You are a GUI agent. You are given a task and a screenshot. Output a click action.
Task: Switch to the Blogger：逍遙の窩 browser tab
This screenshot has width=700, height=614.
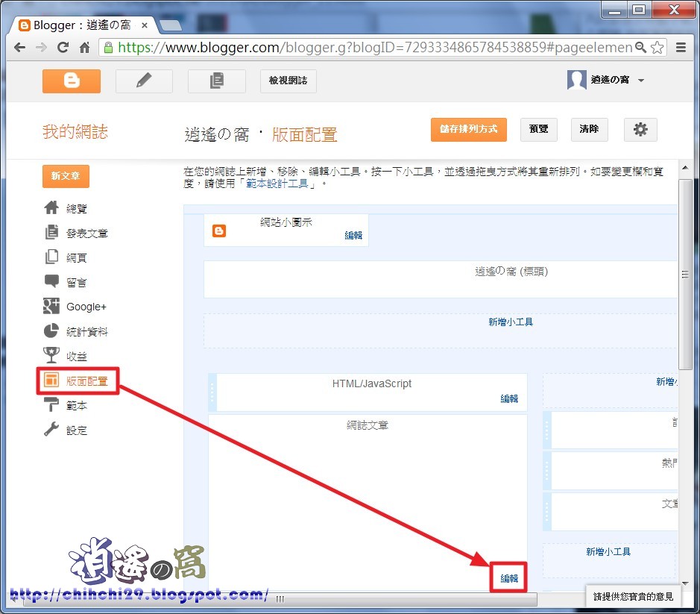pos(82,25)
